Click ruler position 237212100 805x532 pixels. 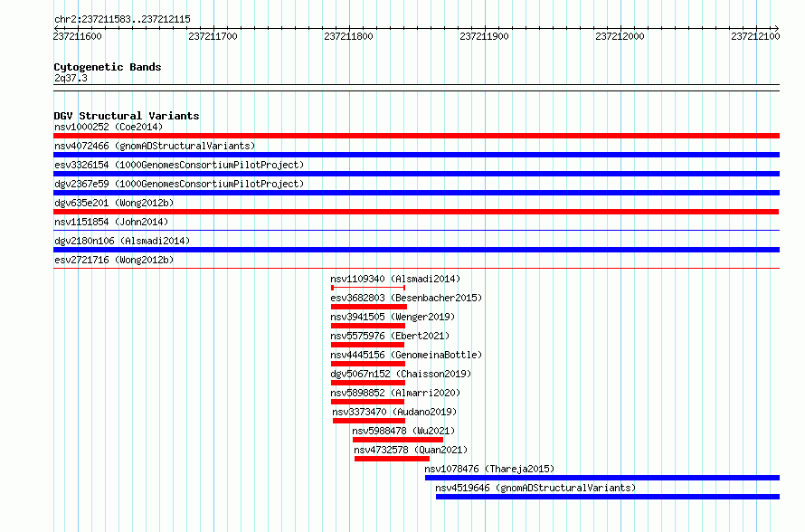point(756,36)
